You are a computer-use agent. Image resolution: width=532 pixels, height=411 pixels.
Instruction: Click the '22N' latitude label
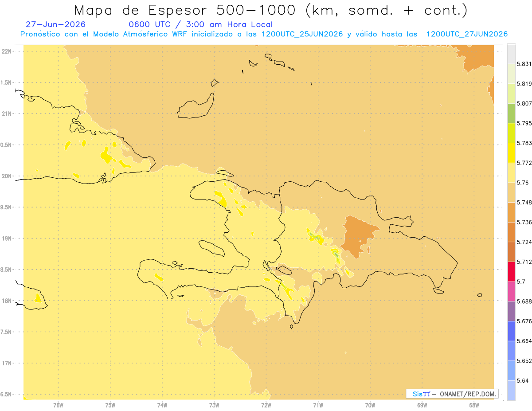(x=7, y=51)
